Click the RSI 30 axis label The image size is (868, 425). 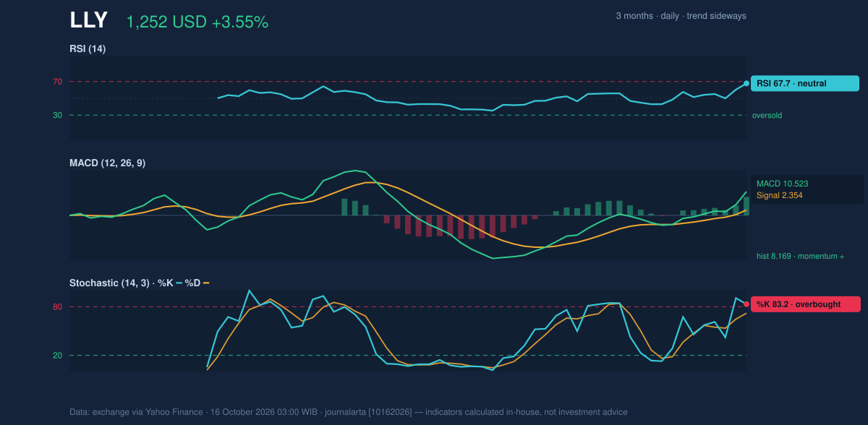[57, 115]
